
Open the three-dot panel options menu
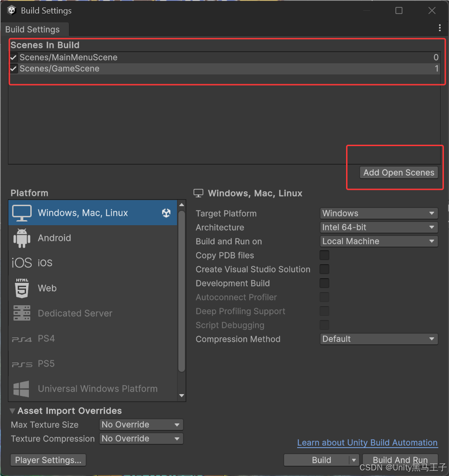tap(440, 28)
